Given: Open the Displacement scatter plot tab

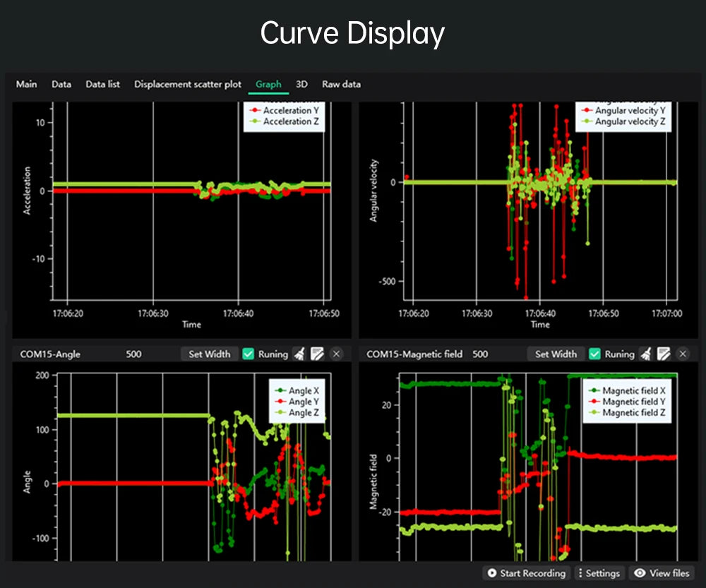Looking at the screenshot, I should tap(188, 84).
